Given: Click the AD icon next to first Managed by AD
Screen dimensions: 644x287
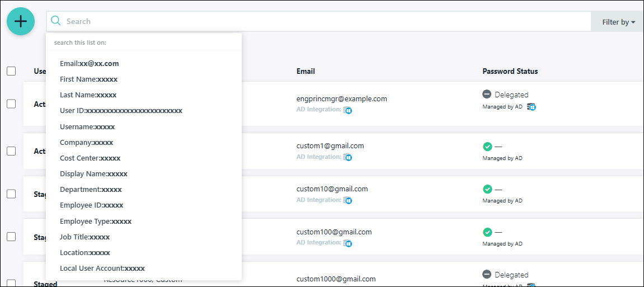Looking at the screenshot, I should pos(532,107).
